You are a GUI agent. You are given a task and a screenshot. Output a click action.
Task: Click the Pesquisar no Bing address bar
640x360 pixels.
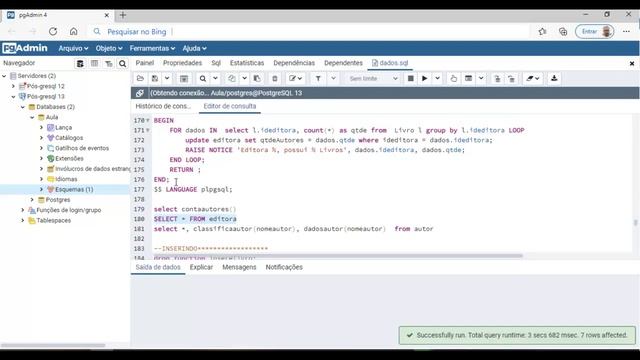(310, 31)
